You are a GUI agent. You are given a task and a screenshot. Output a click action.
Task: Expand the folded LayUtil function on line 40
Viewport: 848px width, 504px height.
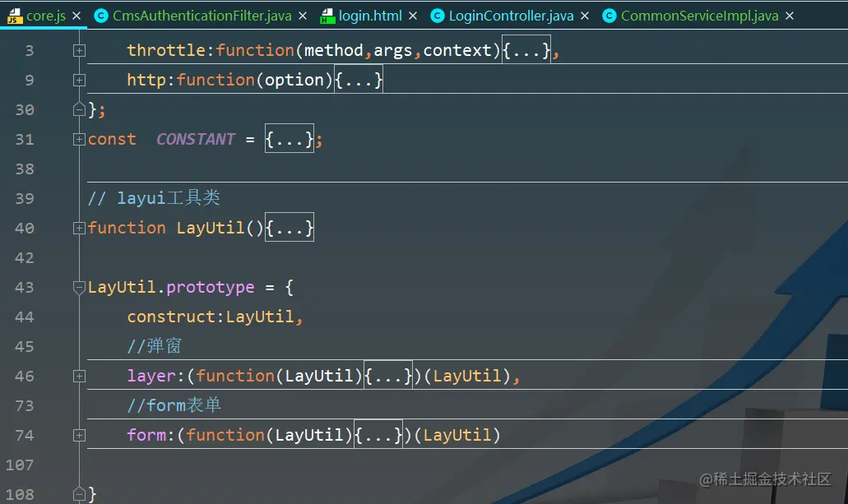pyautogui.click(x=79, y=228)
